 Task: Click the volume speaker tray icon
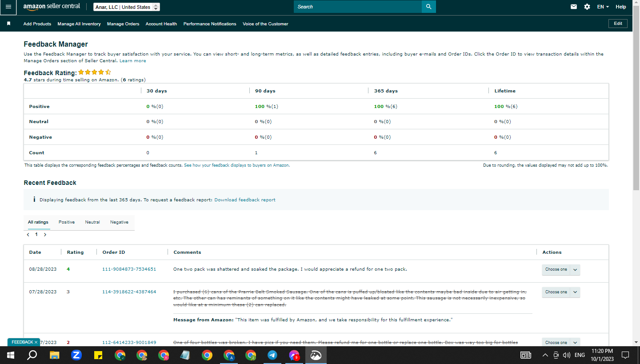point(566,355)
